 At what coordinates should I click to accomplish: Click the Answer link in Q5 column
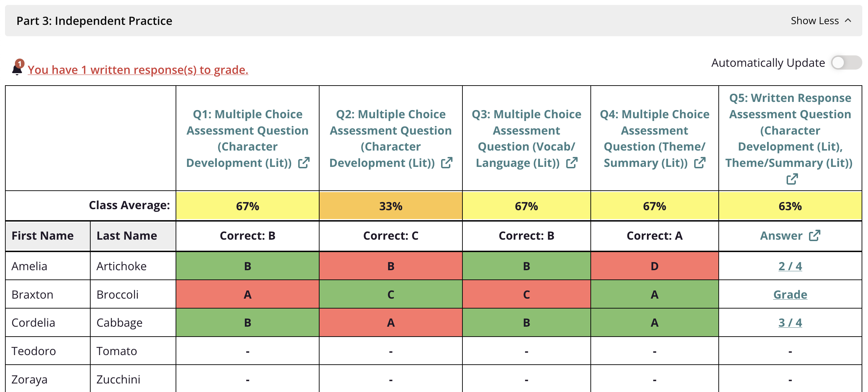[781, 235]
